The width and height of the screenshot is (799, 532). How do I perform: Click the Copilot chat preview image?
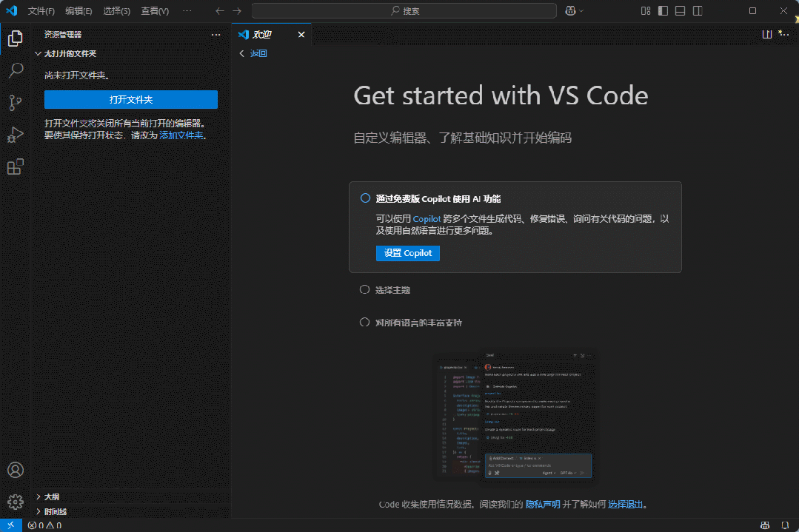[x=515, y=416]
